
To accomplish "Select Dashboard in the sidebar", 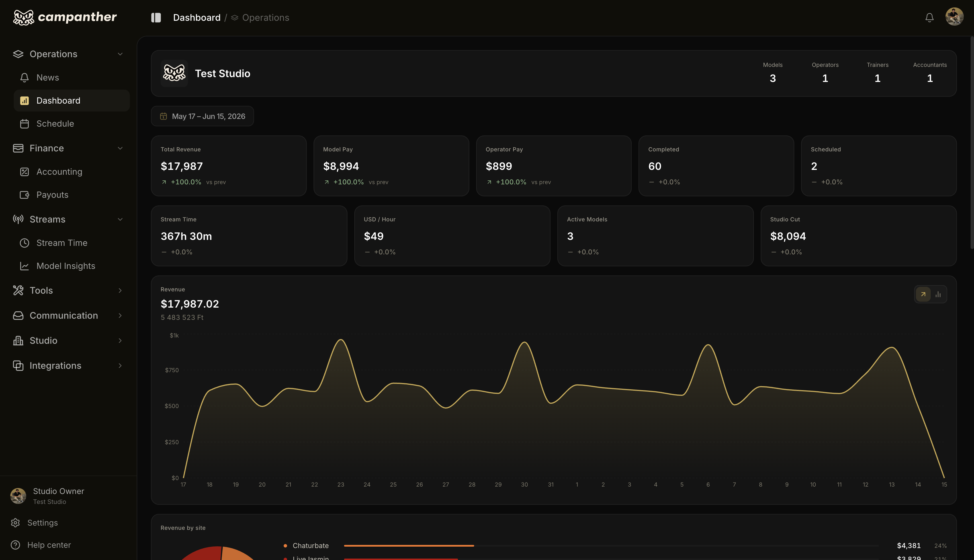I will coord(71,101).
